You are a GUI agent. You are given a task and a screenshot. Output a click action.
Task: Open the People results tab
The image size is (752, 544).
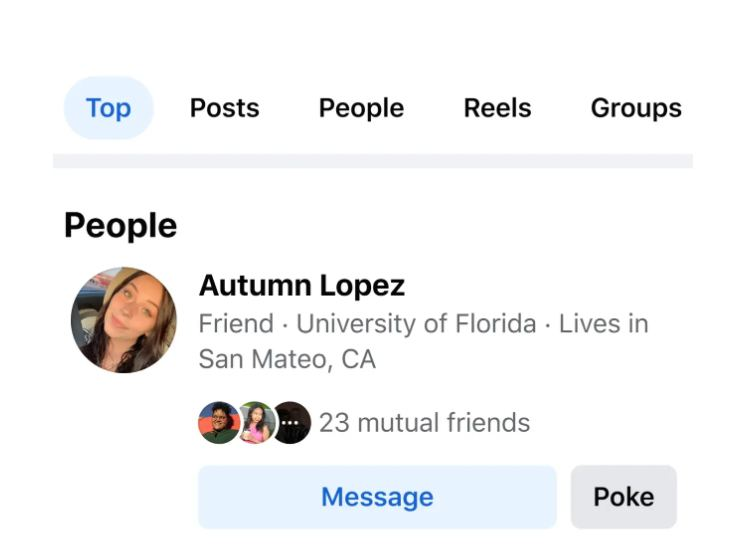361,108
